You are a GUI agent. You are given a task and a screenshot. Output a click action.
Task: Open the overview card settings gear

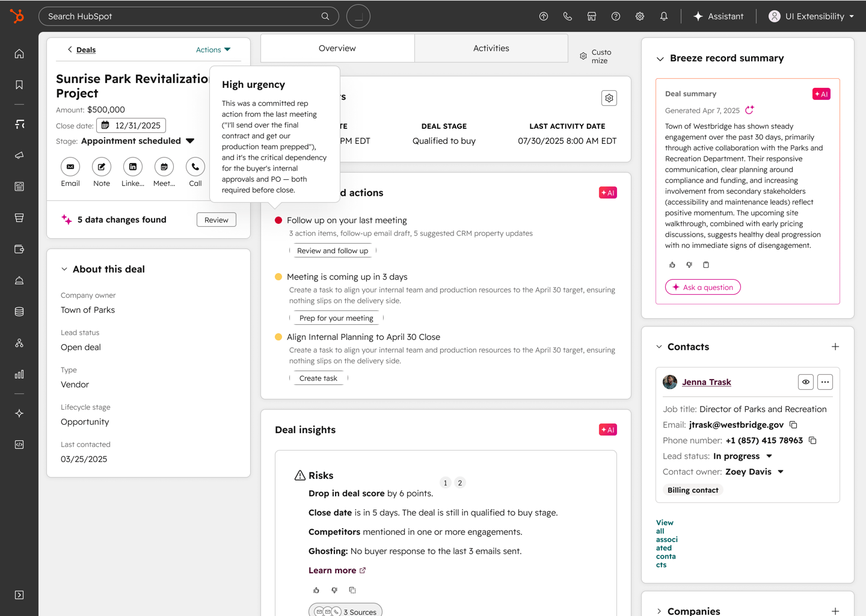pyautogui.click(x=609, y=98)
